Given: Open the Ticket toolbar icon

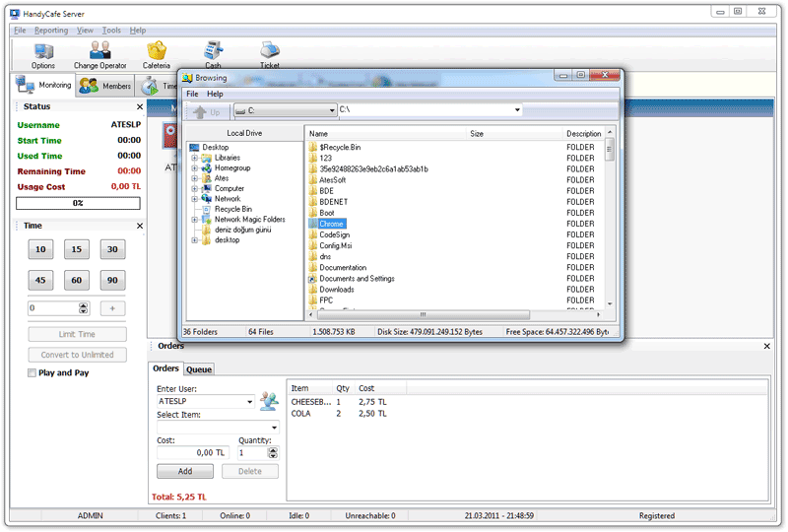Looking at the screenshot, I should [269, 51].
